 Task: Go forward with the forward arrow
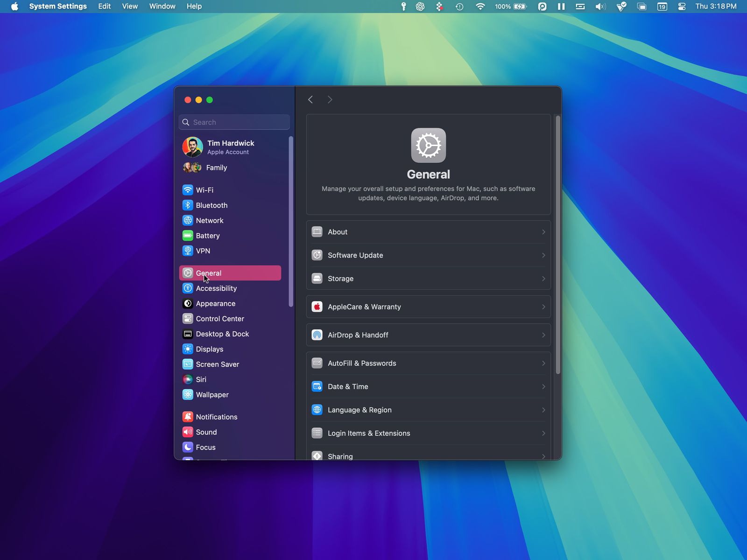pyautogui.click(x=330, y=99)
